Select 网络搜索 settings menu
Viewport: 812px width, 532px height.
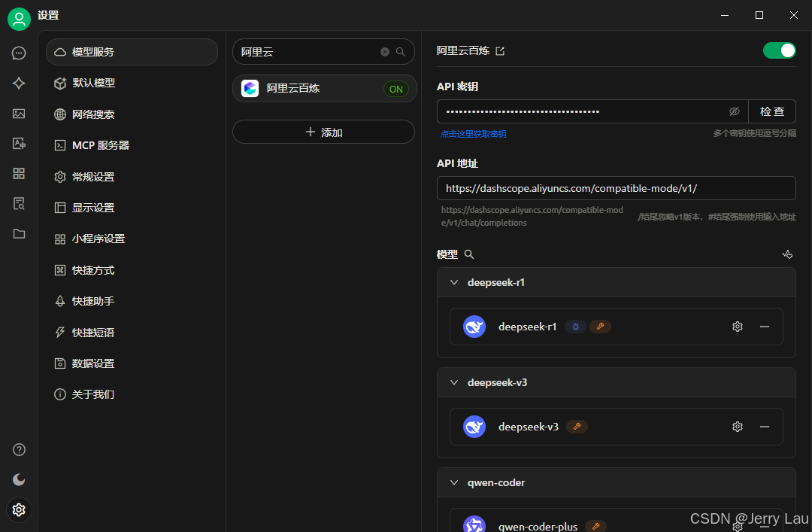click(132, 114)
